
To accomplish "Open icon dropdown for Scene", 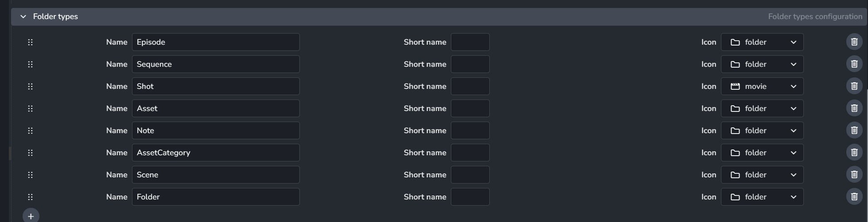I will click(762, 175).
